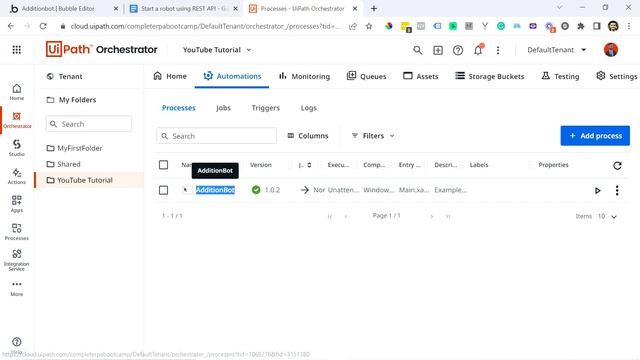Open browser tab search chevron

pyautogui.click(x=560, y=8)
